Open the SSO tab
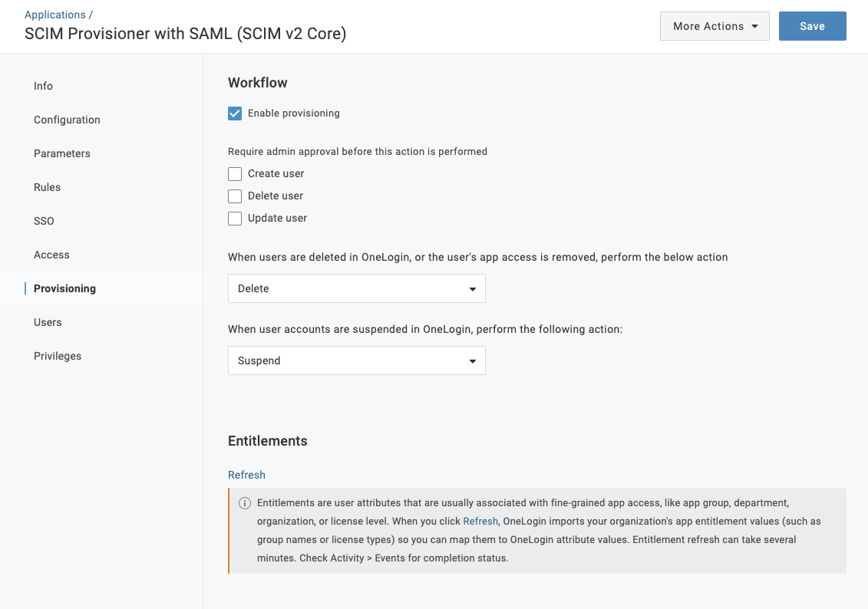Image resolution: width=868 pixels, height=609 pixels. point(44,221)
